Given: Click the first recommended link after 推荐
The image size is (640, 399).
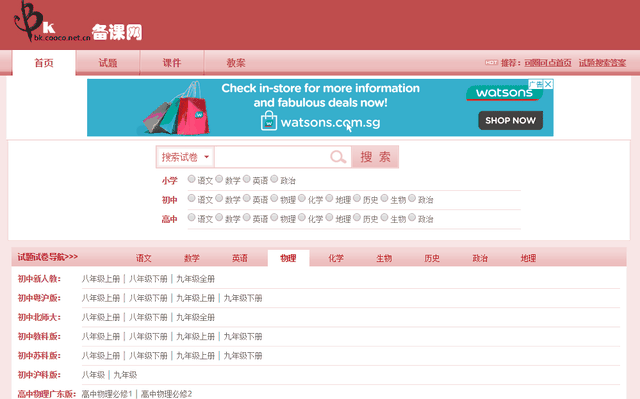Looking at the screenshot, I should (x=548, y=63).
